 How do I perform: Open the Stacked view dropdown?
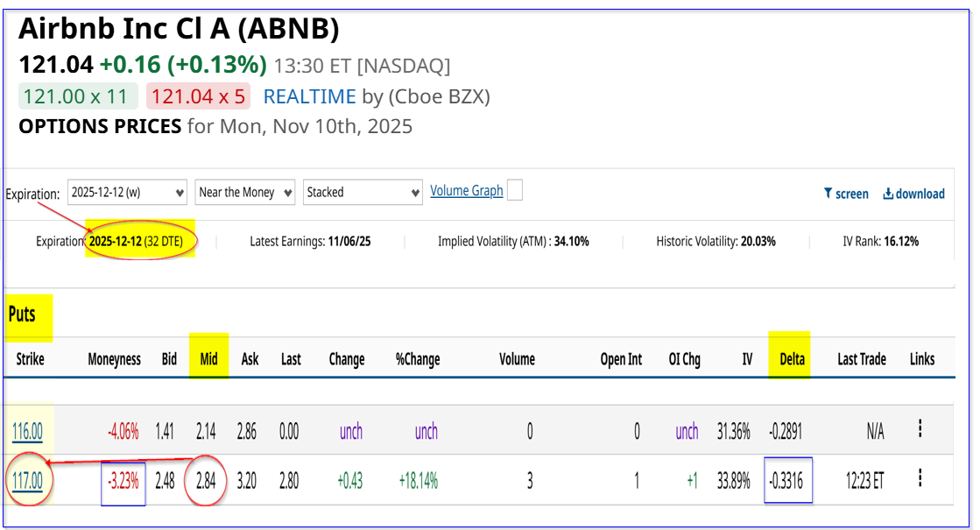click(x=363, y=192)
